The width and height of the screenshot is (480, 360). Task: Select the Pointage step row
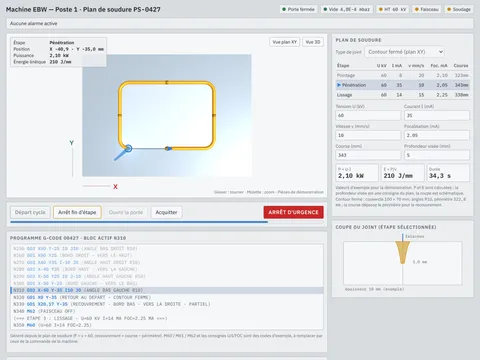click(403, 75)
